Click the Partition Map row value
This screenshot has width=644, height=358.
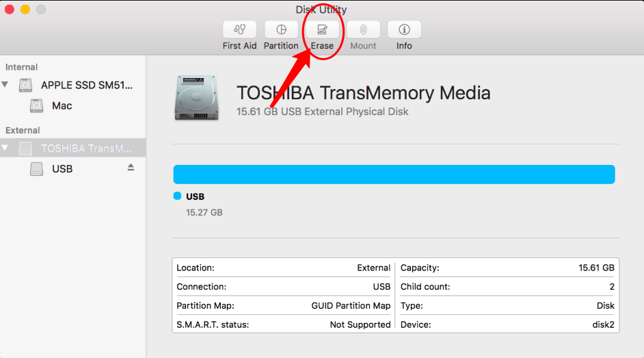(x=351, y=305)
